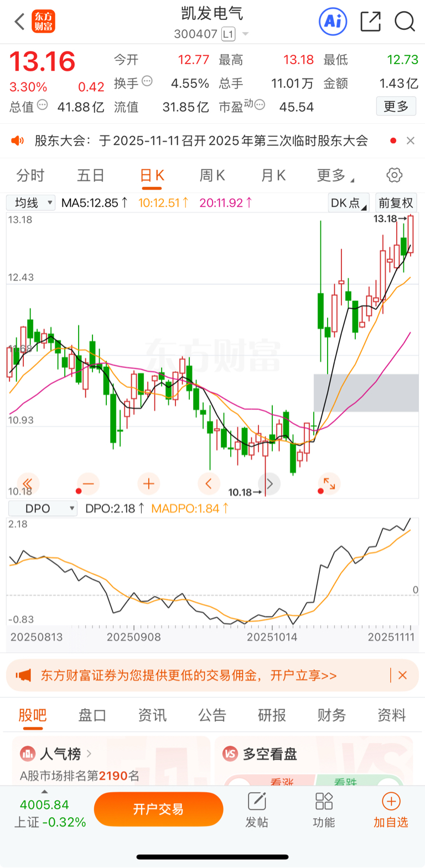Tap the 13.16 current price

42,61
